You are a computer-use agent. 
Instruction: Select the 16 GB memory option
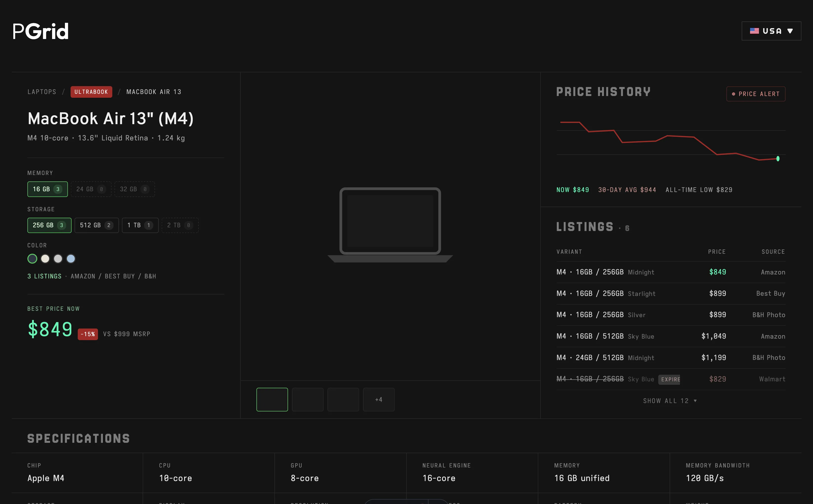point(47,189)
